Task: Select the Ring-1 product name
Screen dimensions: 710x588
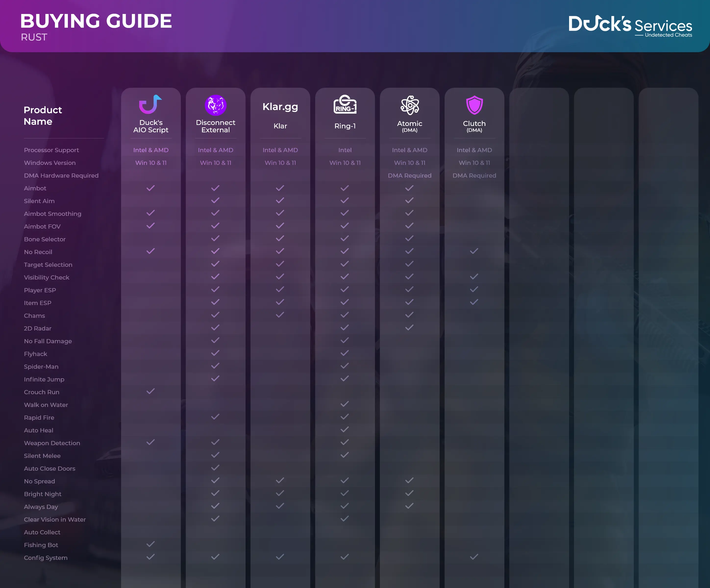Action: (345, 126)
